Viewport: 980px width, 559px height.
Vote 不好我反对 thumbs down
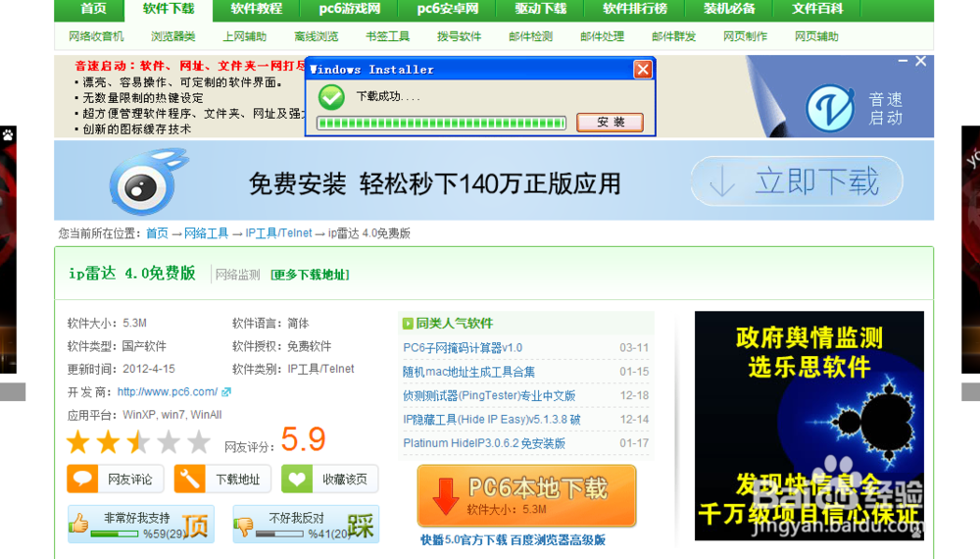click(x=306, y=524)
